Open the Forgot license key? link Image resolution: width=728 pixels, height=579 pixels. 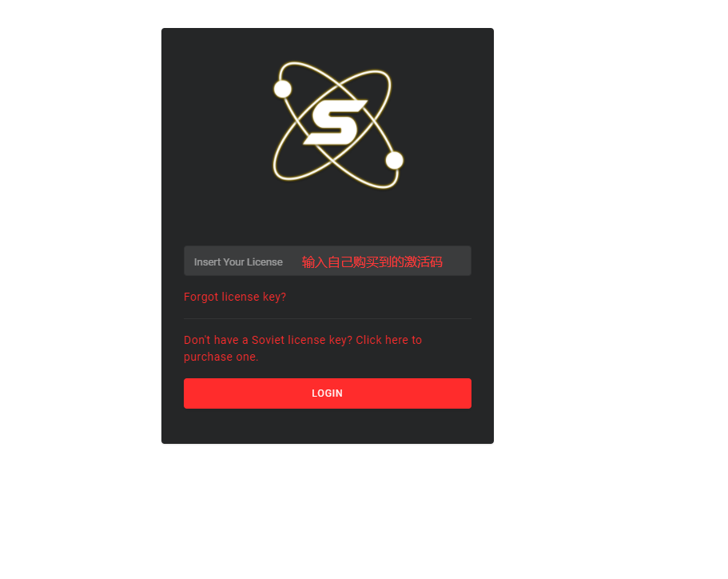coord(235,297)
